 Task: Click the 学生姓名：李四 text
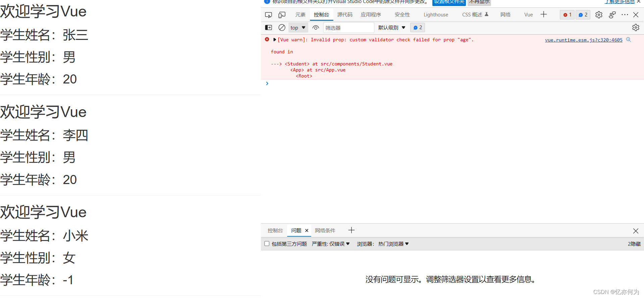(44, 135)
